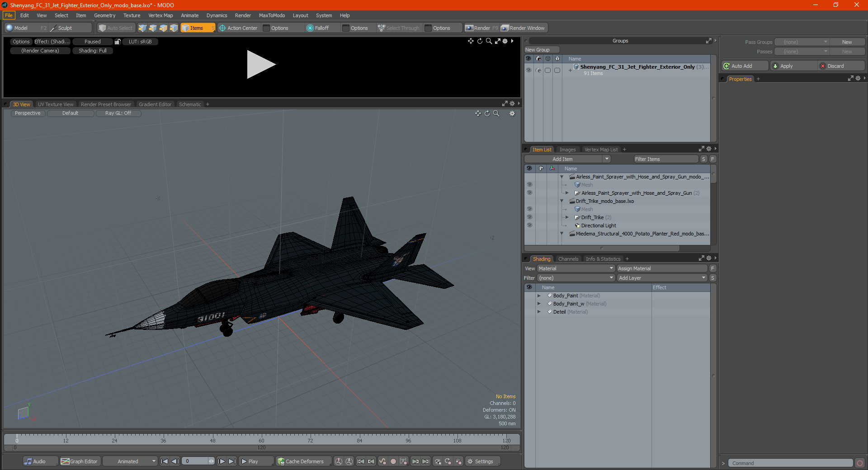Click the Assign Material button

(x=661, y=268)
